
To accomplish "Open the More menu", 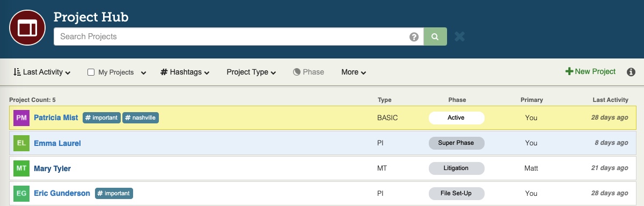I will [x=354, y=72].
